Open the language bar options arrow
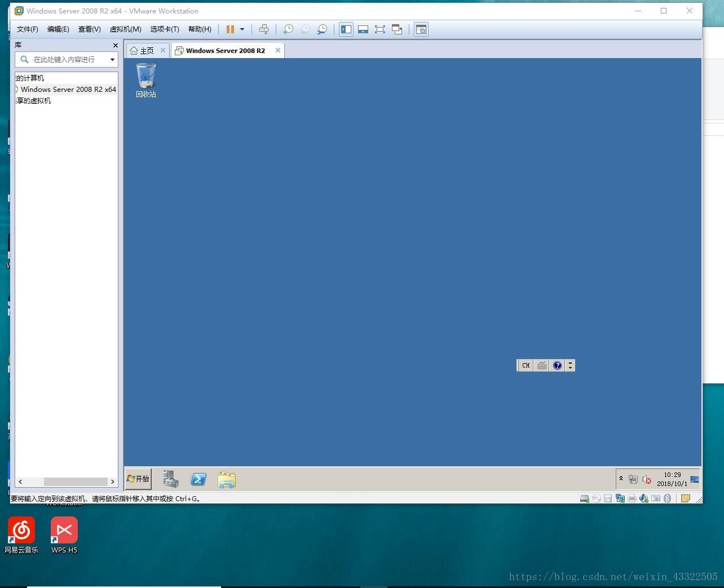 (x=570, y=365)
